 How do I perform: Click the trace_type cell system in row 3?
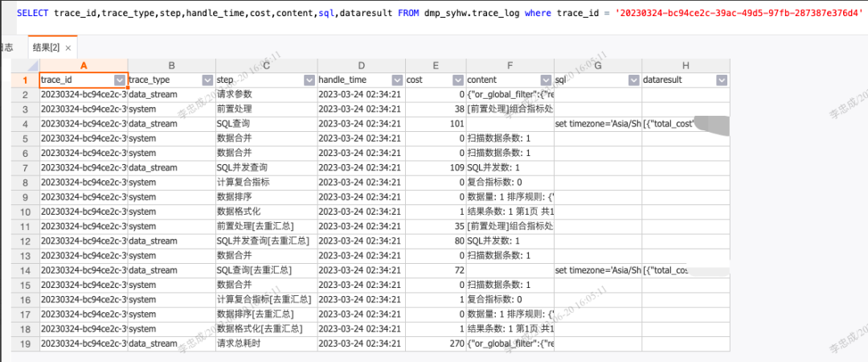(172, 109)
